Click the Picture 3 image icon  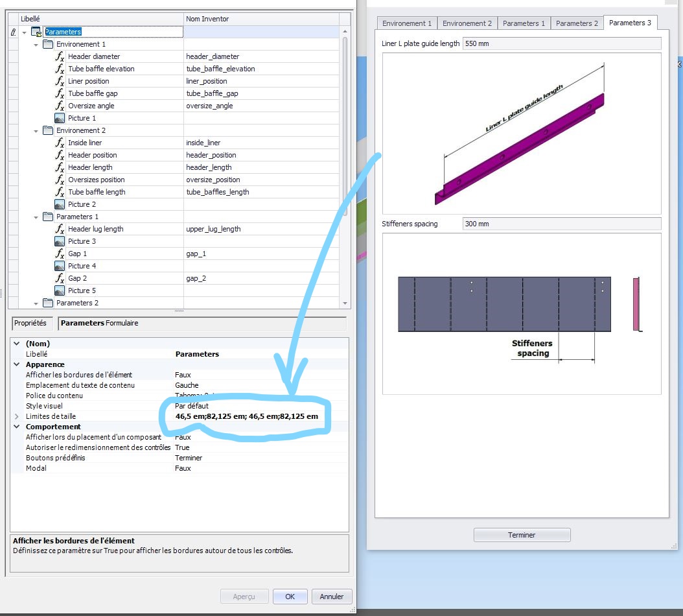click(60, 241)
